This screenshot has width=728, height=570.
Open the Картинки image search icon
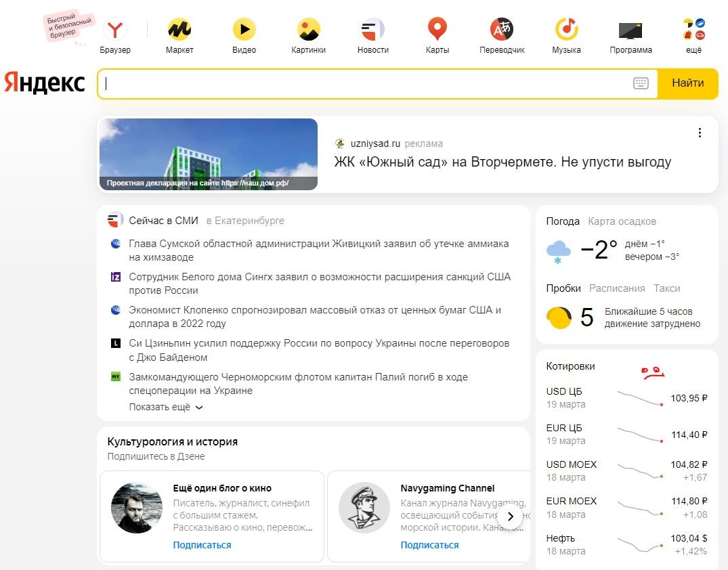click(308, 30)
